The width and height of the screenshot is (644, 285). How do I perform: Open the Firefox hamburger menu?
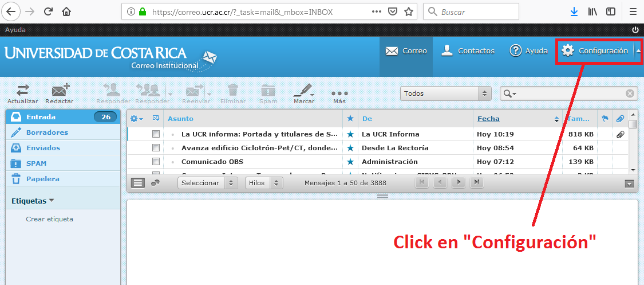point(633,12)
